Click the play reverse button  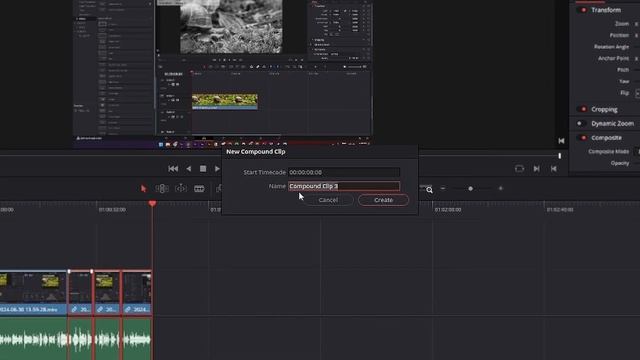coord(189,169)
